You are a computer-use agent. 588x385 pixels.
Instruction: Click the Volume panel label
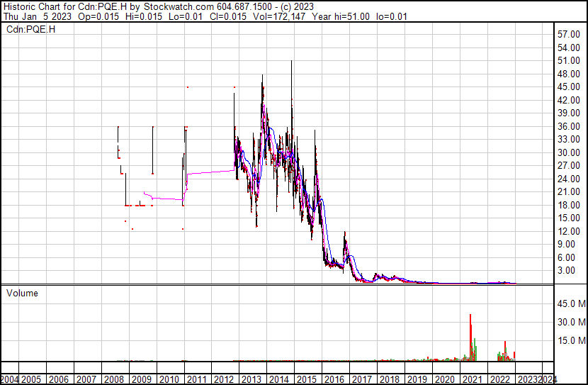pos(22,293)
